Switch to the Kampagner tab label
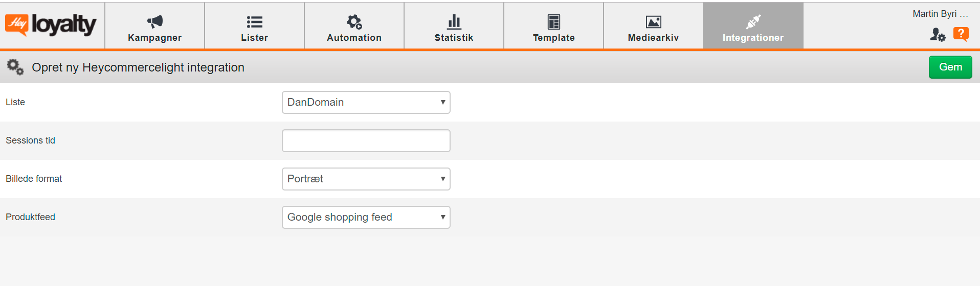The image size is (980, 286). coord(154,38)
